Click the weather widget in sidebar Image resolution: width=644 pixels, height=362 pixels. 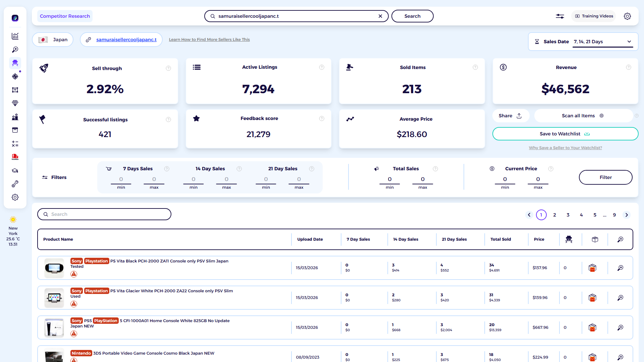point(13,231)
